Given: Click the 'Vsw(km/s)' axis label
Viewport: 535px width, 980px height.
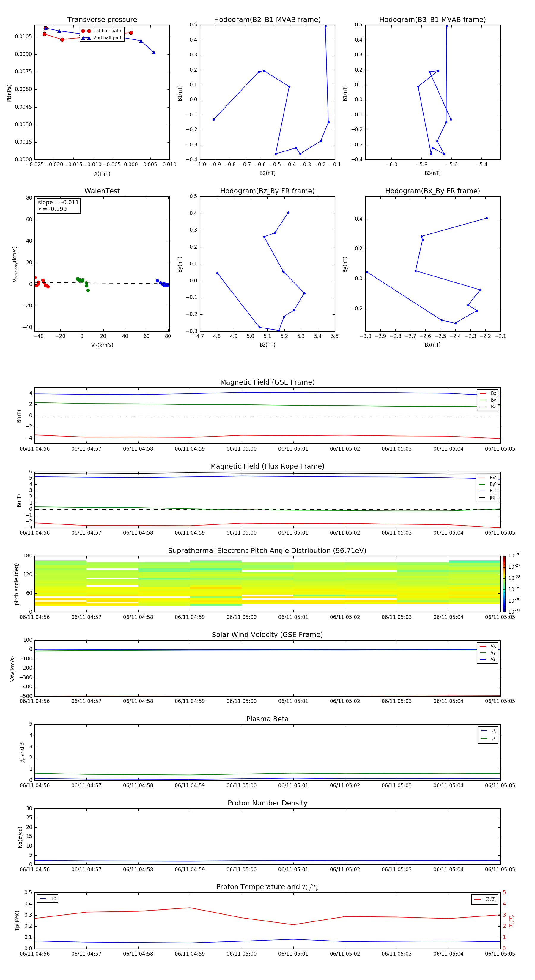Looking at the screenshot, I should coord(12,668).
